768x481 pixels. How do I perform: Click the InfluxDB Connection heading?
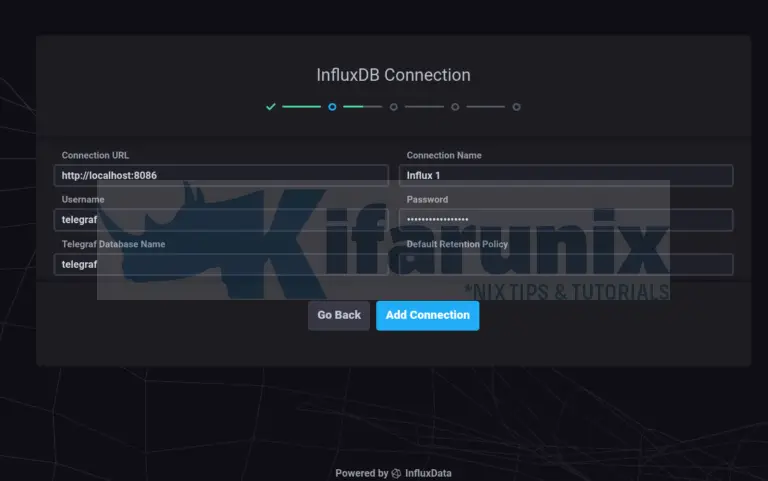pyautogui.click(x=393, y=75)
